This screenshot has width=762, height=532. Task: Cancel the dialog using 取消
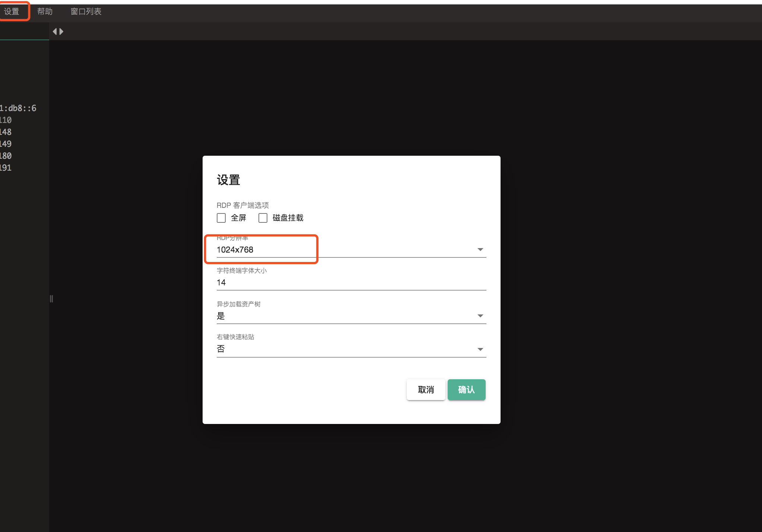tap(426, 389)
